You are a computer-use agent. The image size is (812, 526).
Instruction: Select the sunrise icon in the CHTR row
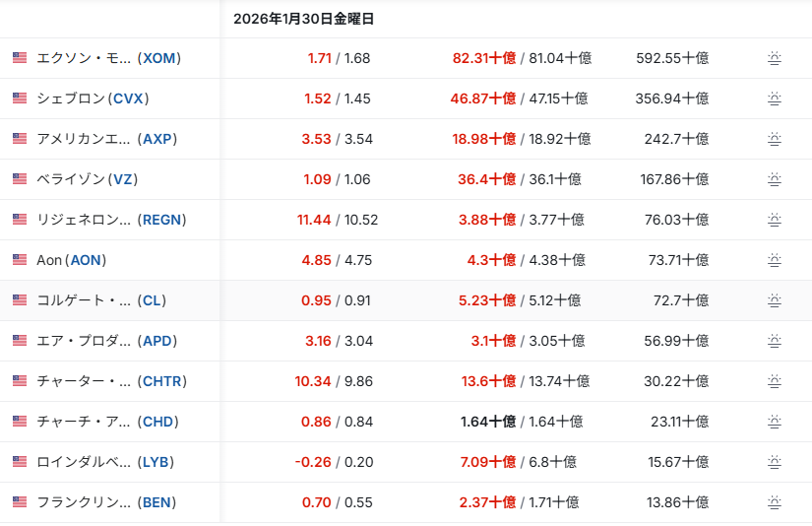775,381
